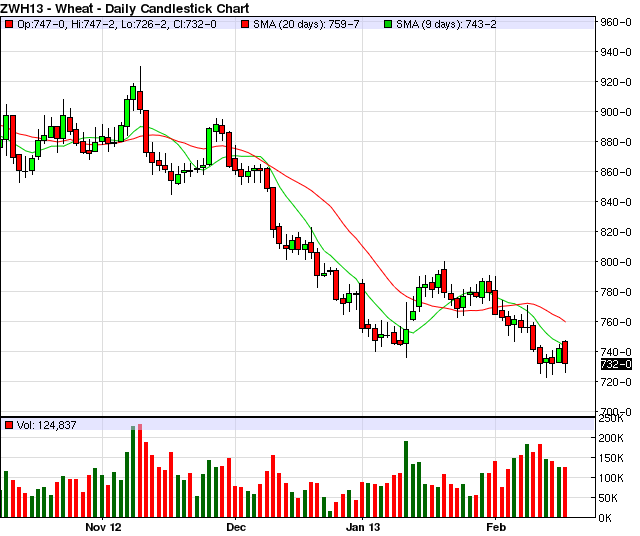Click the 720-0 price axis label
The image size is (640, 536).
616,382
